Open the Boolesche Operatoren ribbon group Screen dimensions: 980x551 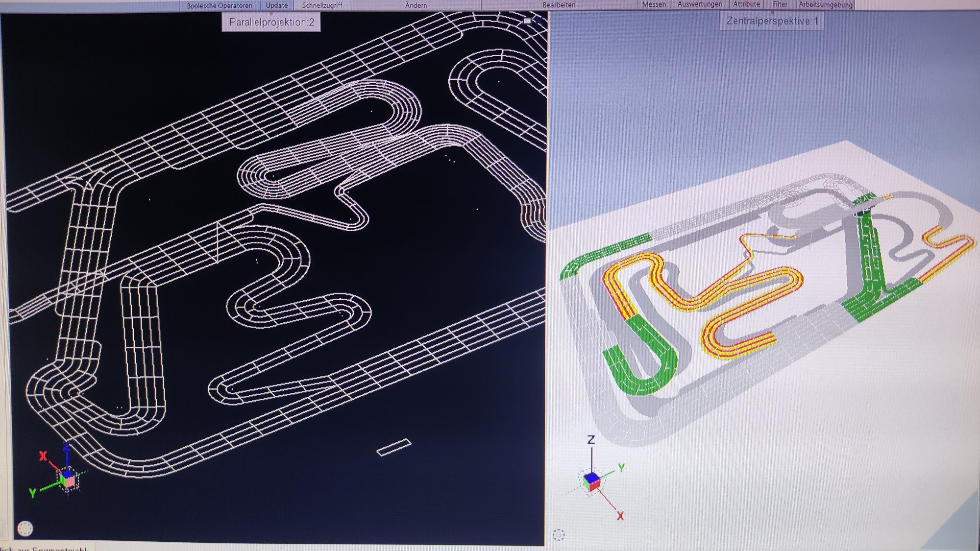[220, 5]
